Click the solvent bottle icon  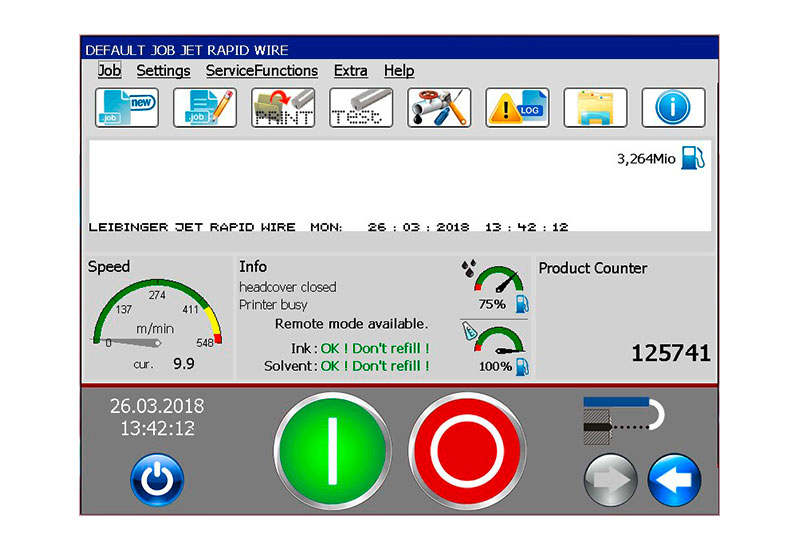(469, 331)
